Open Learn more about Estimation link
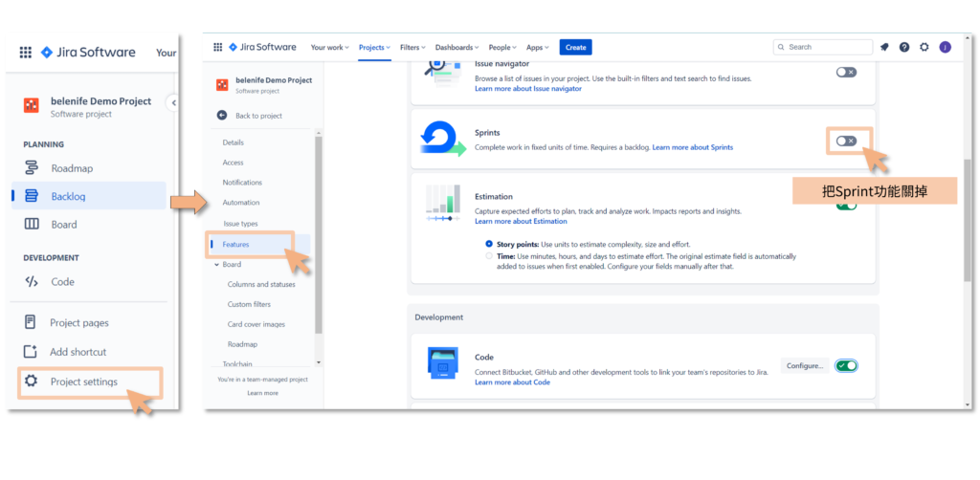Screen dimensions: 980x480 (x=521, y=221)
